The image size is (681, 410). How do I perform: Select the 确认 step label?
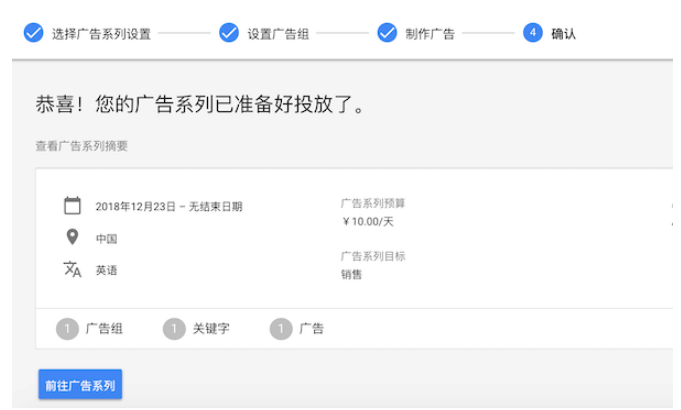563,33
